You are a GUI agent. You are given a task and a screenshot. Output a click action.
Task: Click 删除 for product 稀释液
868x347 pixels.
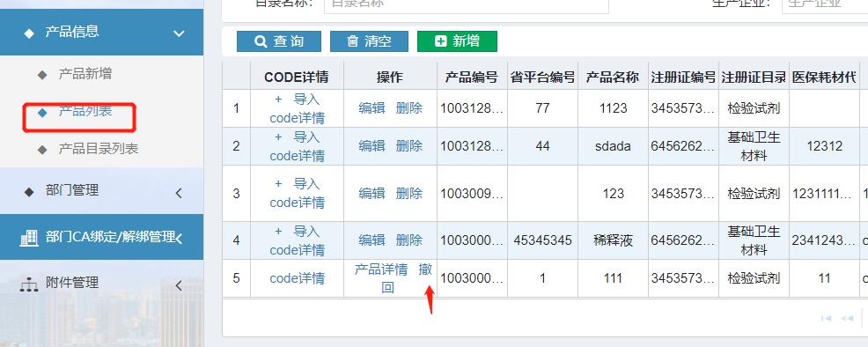pyautogui.click(x=409, y=240)
